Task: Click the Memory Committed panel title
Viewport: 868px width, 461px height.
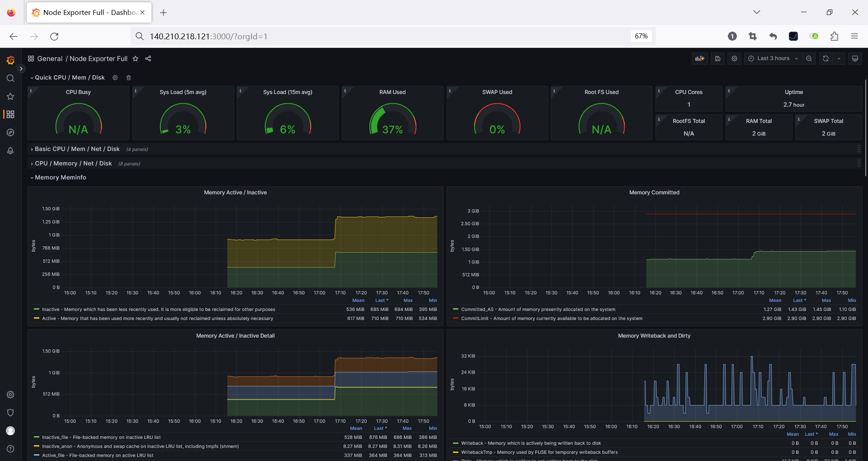Action: click(x=654, y=193)
